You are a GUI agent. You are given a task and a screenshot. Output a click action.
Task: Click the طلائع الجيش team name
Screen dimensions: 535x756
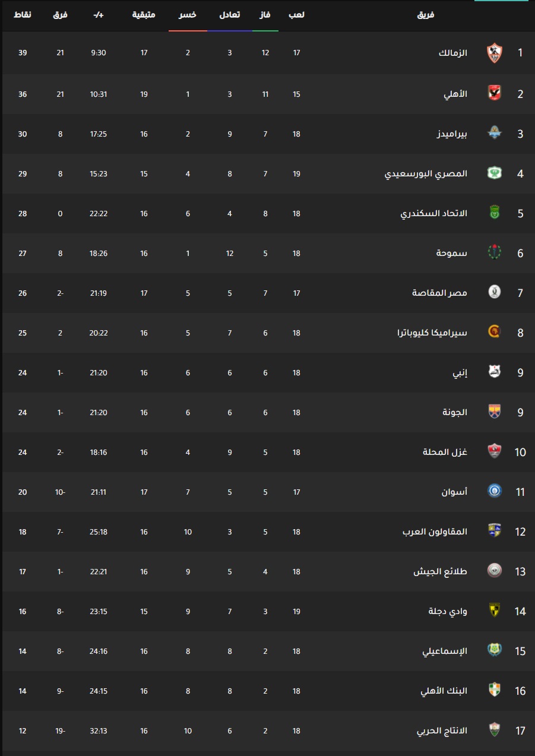pyautogui.click(x=440, y=571)
